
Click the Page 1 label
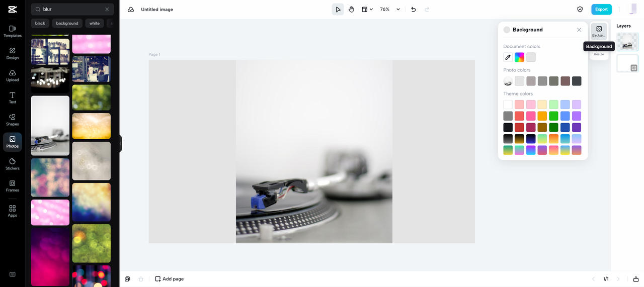(x=154, y=54)
